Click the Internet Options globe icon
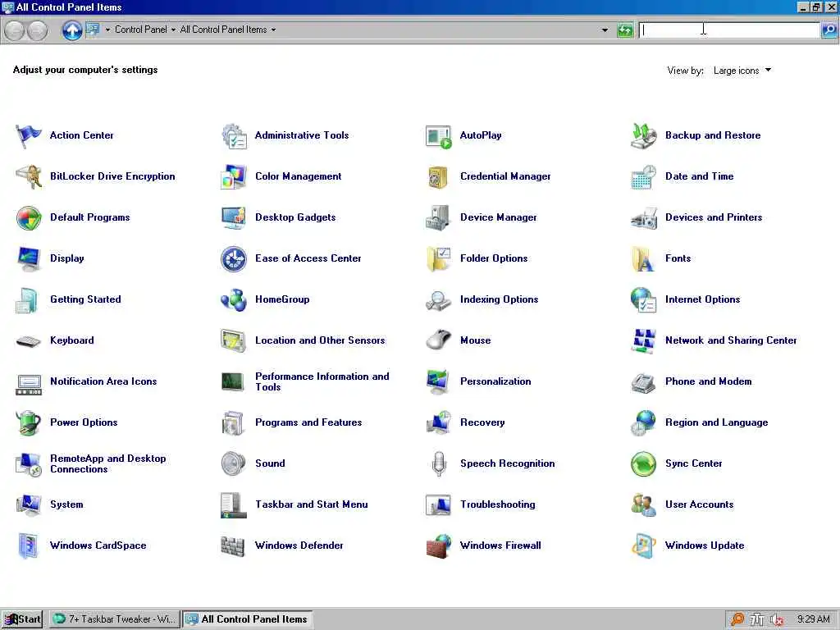Screen dimensions: 840x630 point(643,299)
